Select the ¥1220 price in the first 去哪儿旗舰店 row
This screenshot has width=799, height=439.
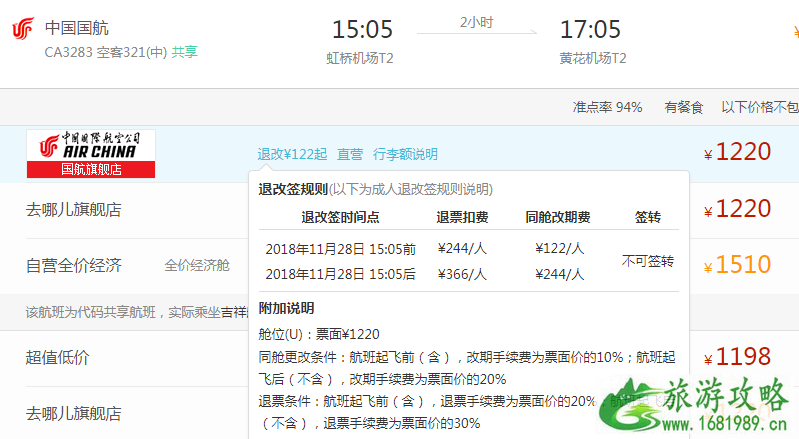737,209
